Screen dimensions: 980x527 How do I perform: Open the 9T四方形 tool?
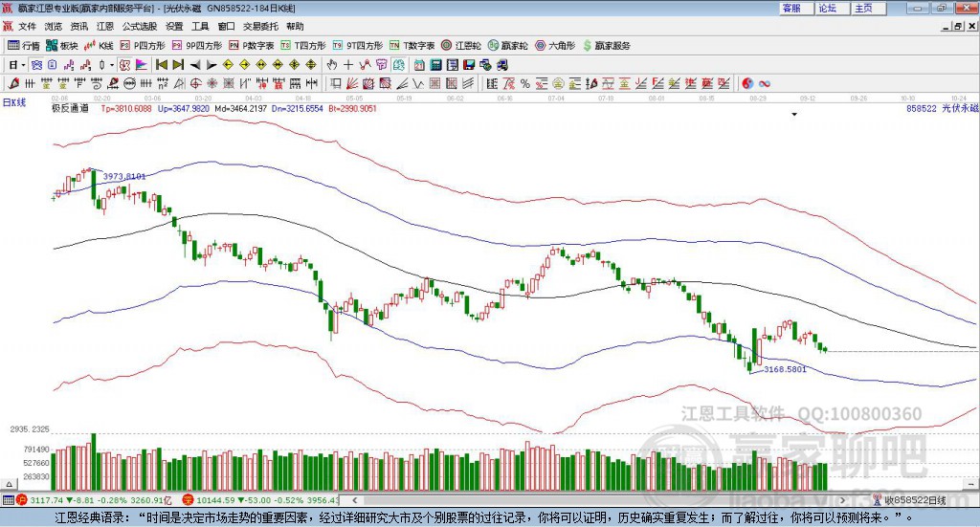click(358, 46)
